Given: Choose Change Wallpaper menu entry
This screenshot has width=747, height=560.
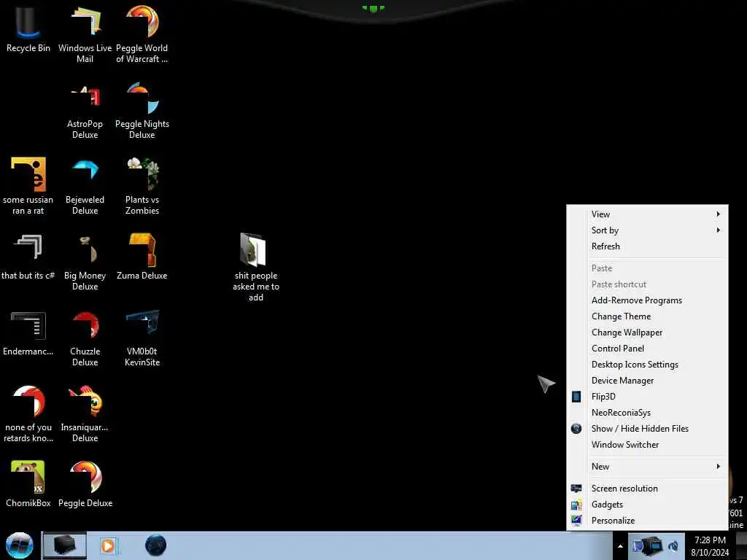Looking at the screenshot, I should pos(648,332).
